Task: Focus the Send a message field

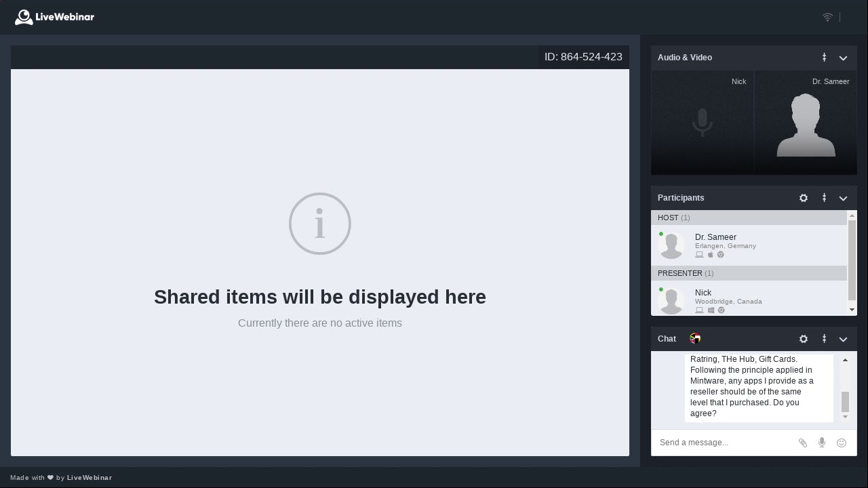Action: (724, 443)
